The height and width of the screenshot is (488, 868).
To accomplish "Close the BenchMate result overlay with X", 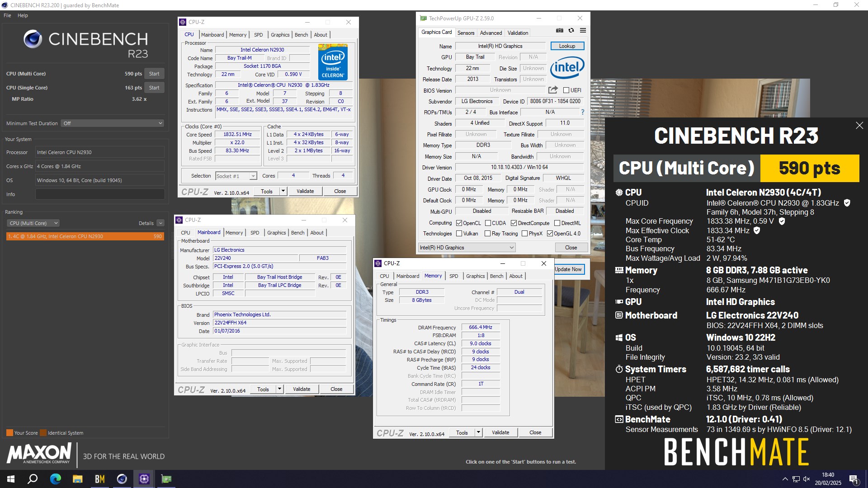I will (859, 125).
